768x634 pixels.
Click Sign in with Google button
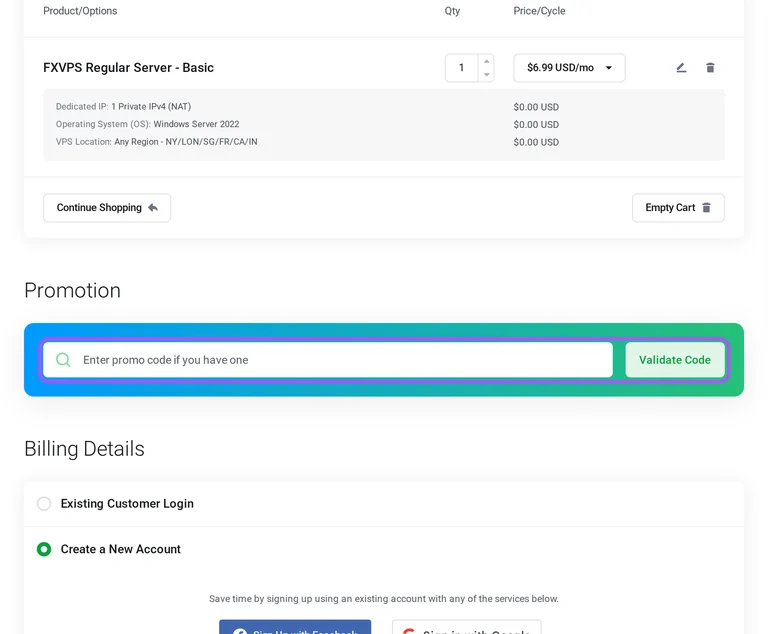(467, 627)
